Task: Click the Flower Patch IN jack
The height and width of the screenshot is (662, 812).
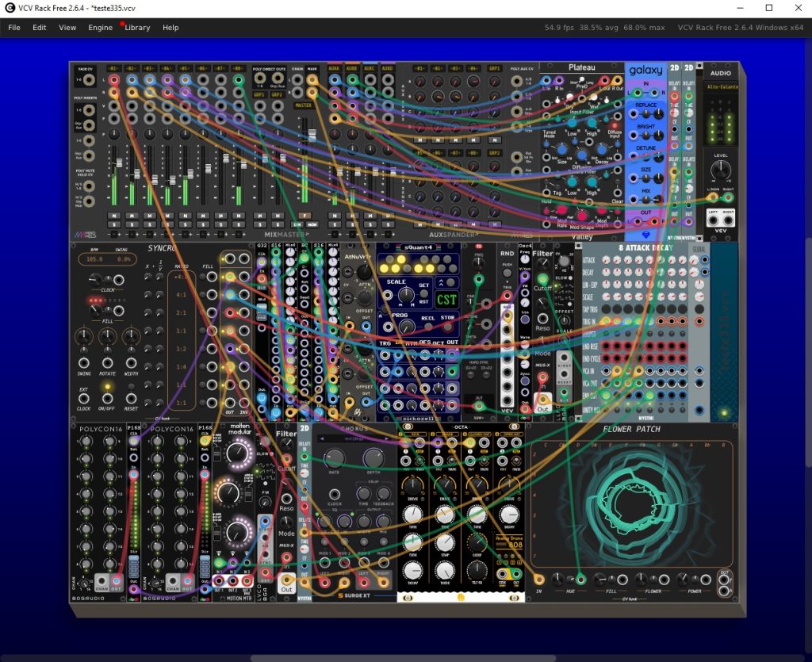Action: point(539,580)
